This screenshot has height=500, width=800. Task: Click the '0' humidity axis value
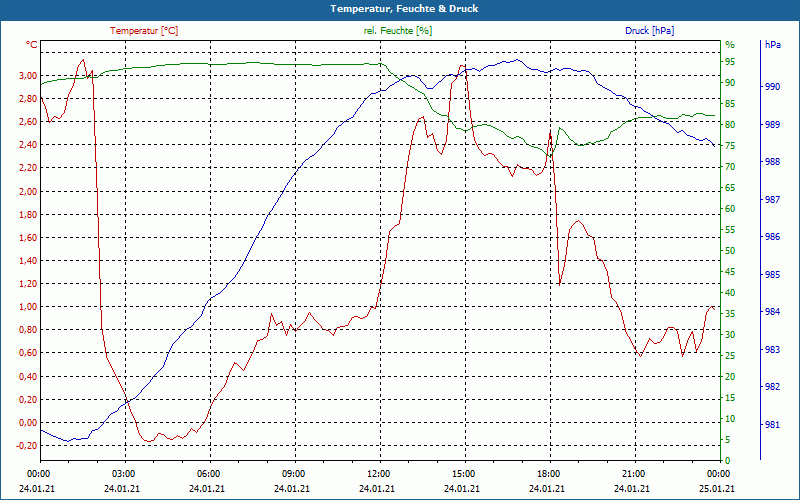point(728,460)
